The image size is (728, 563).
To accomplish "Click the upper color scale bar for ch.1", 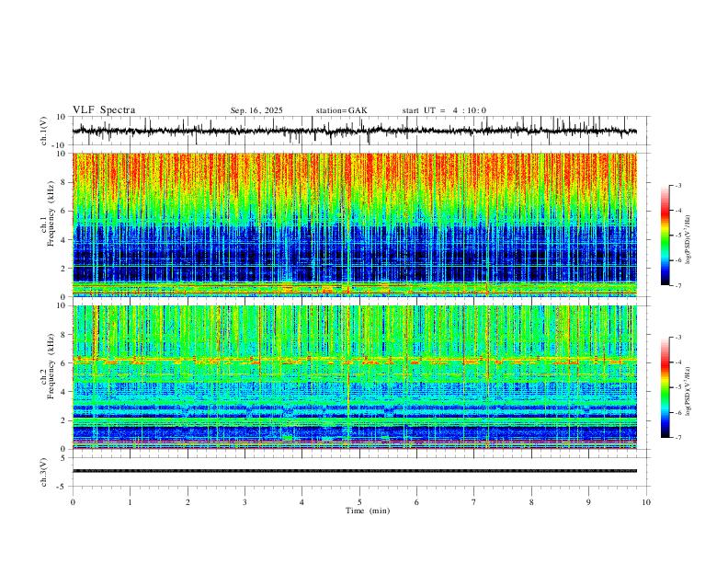I will [665, 236].
